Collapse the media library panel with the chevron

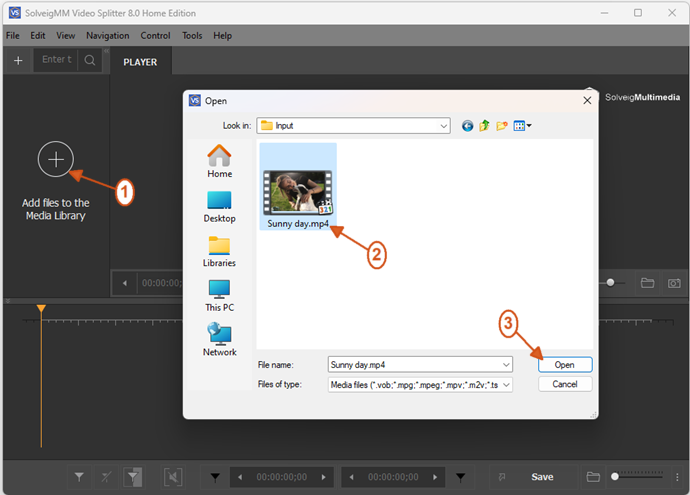(106, 51)
